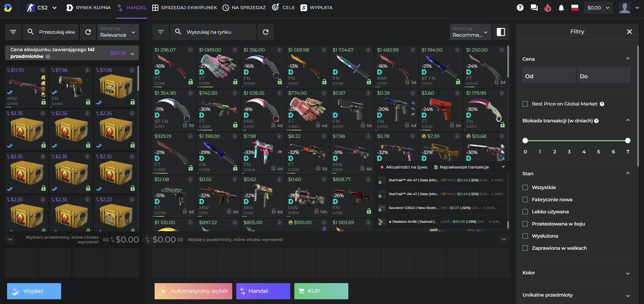
Task: Refresh your inventory list
Action: pyautogui.click(x=88, y=32)
